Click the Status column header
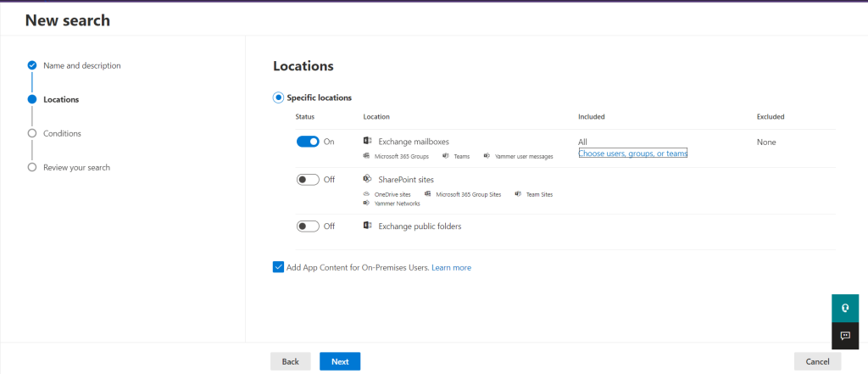Image resolution: width=868 pixels, height=374 pixels. click(305, 117)
